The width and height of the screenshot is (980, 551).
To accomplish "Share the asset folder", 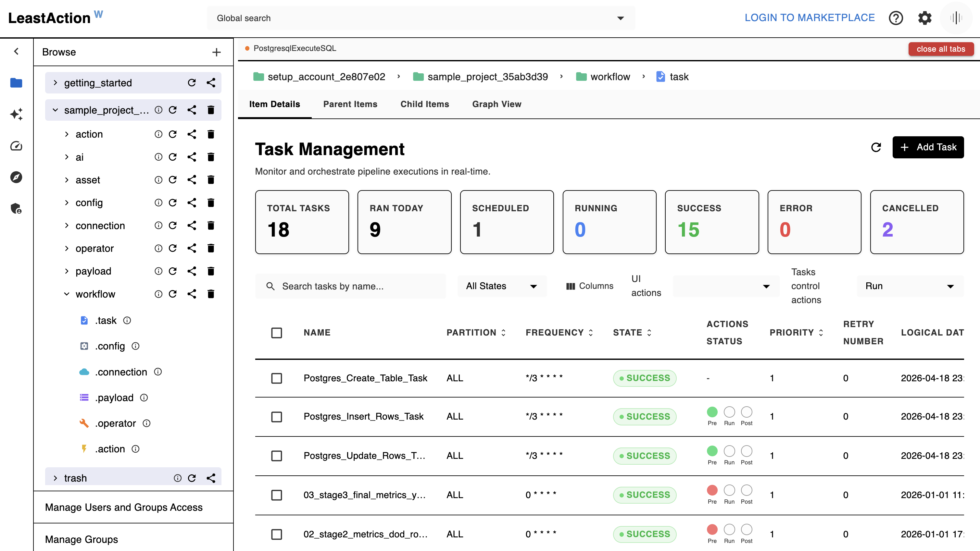I will tap(192, 179).
